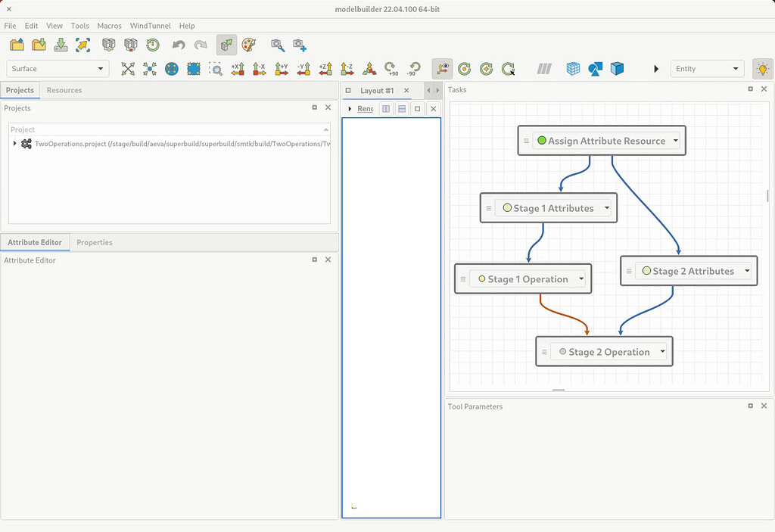Switch to the Resources tab

point(64,90)
